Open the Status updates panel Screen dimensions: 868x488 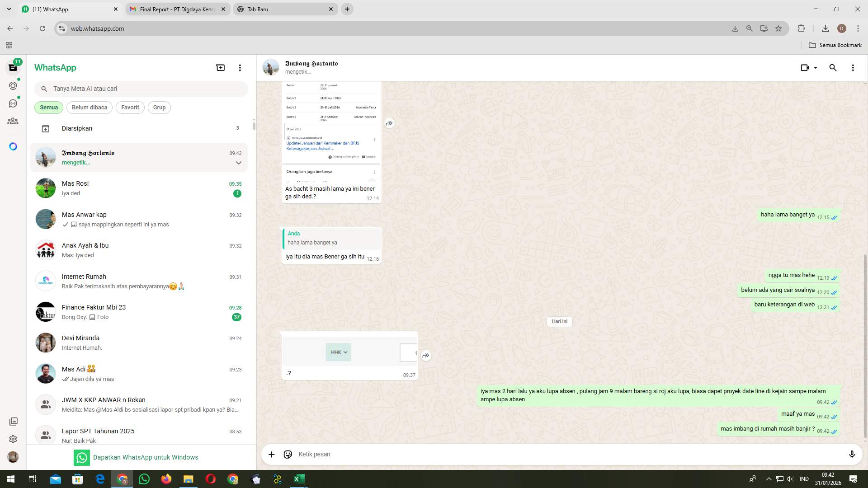(x=13, y=85)
